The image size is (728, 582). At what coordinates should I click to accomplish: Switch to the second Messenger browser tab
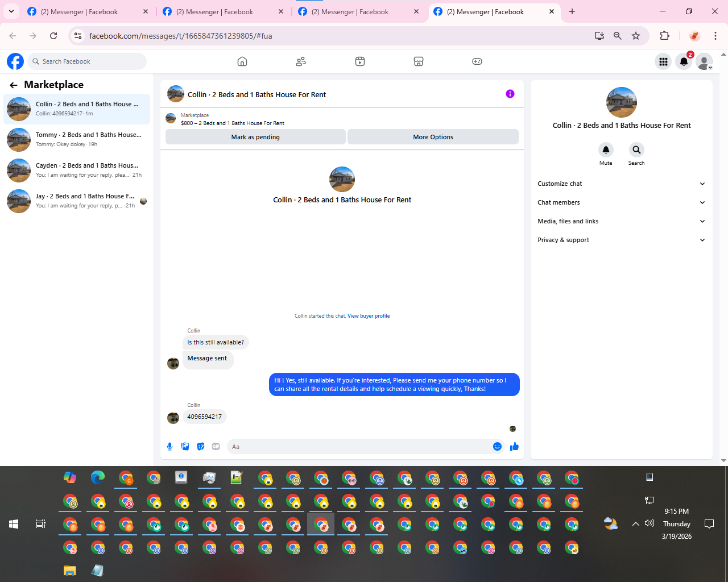(223, 11)
